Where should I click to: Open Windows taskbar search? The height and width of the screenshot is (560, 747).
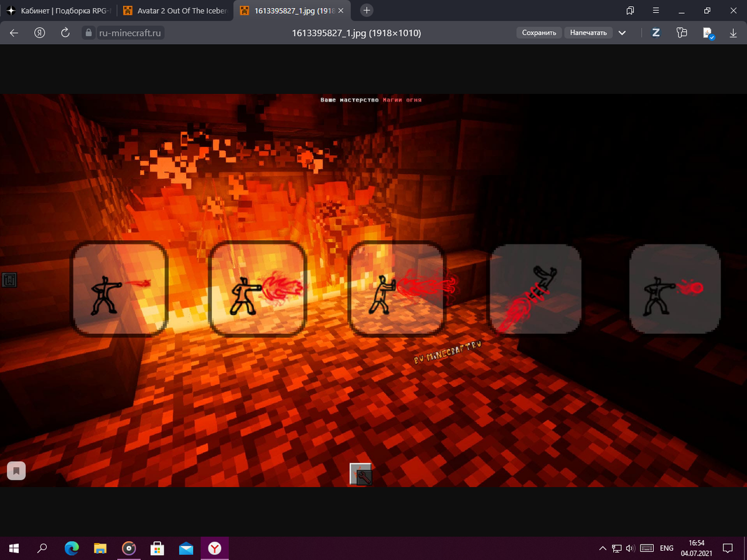[42, 548]
